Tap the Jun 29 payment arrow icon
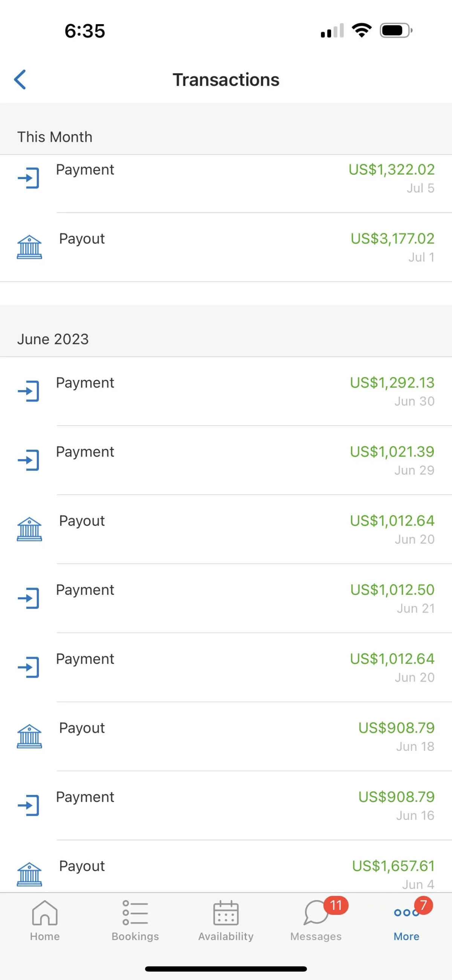The image size is (452, 980). 29,460
